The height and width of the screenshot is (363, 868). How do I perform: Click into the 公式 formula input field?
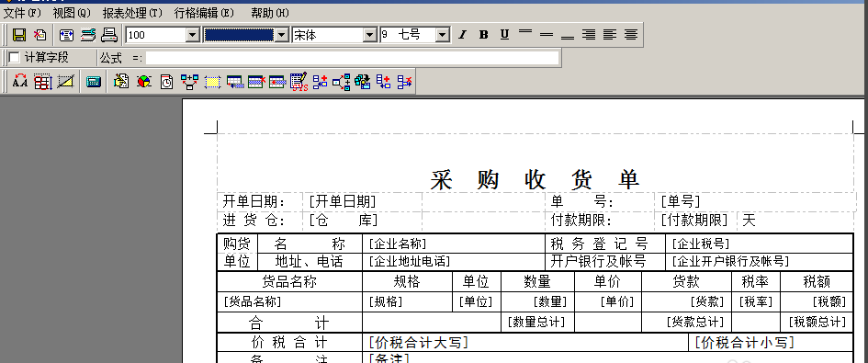point(353,58)
